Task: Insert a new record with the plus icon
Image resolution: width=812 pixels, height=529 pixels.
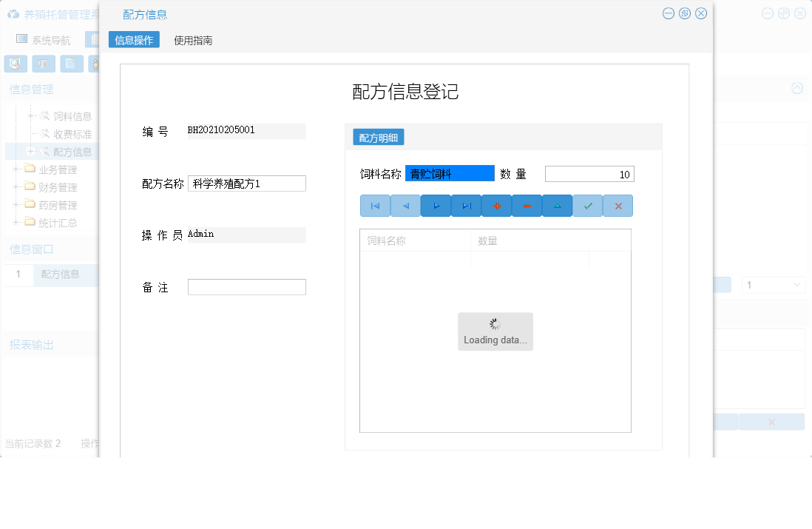Action: pyautogui.click(x=496, y=205)
